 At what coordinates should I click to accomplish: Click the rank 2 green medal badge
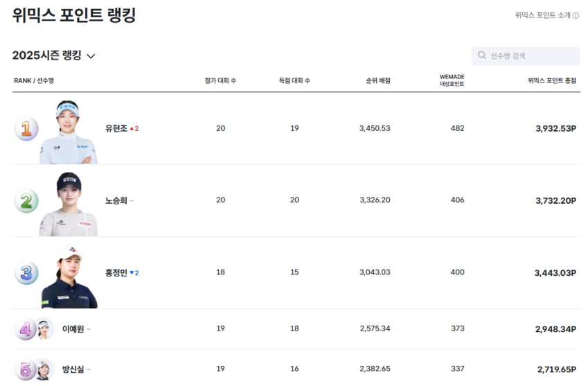(x=26, y=200)
